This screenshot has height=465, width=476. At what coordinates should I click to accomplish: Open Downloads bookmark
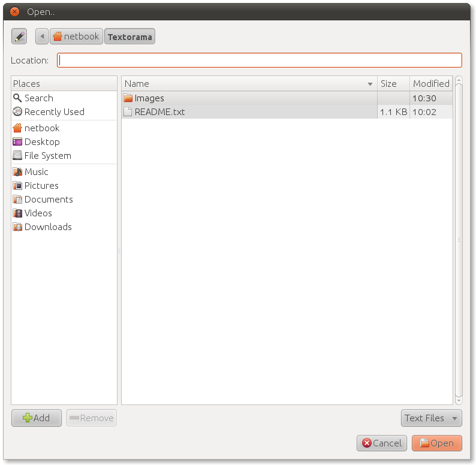point(64,227)
